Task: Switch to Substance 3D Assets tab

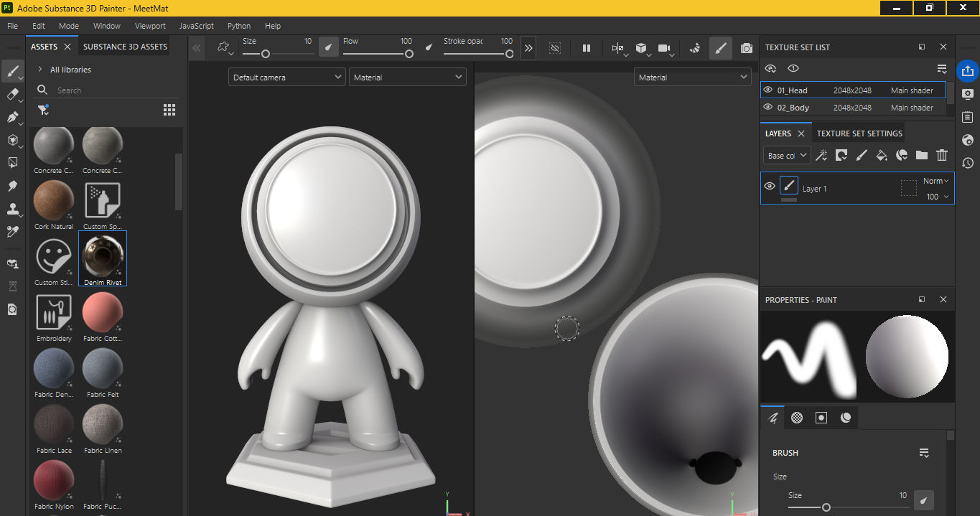Action: pyautogui.click(x=125, y=47)
